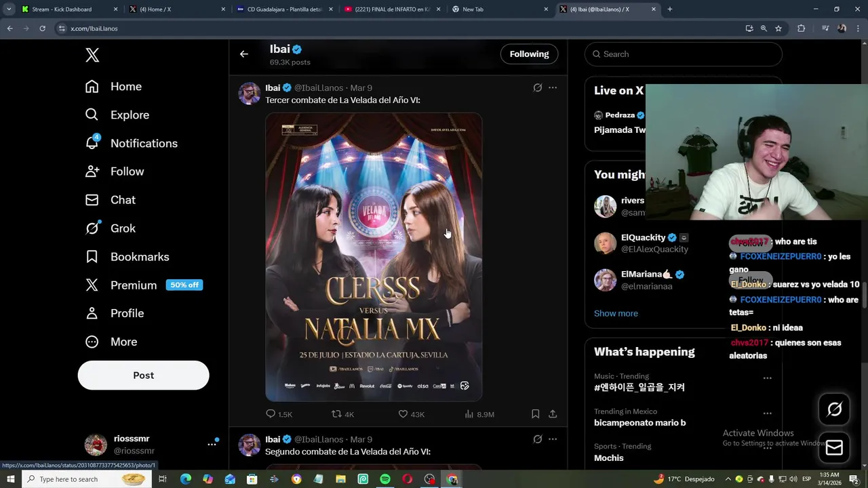Go back with the profile back arrow
Screen dimensions: 868x488
pyautogui.click(x=244, y=54)
